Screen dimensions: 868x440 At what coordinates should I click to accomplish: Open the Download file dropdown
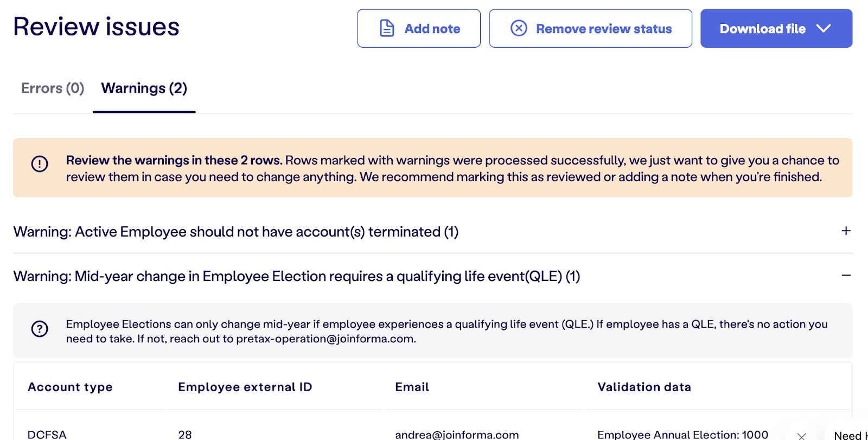pyautogui.click(x=776, y=28)
